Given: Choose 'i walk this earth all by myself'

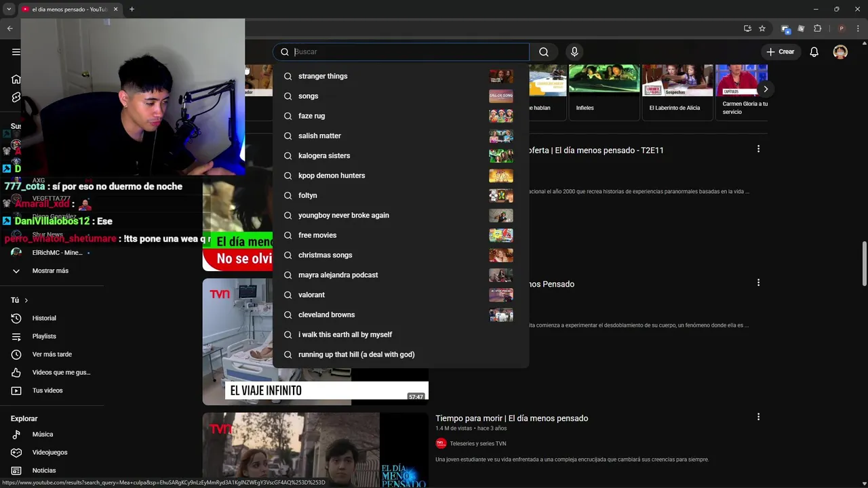Looking at the screenshot, I should [400, 335].
